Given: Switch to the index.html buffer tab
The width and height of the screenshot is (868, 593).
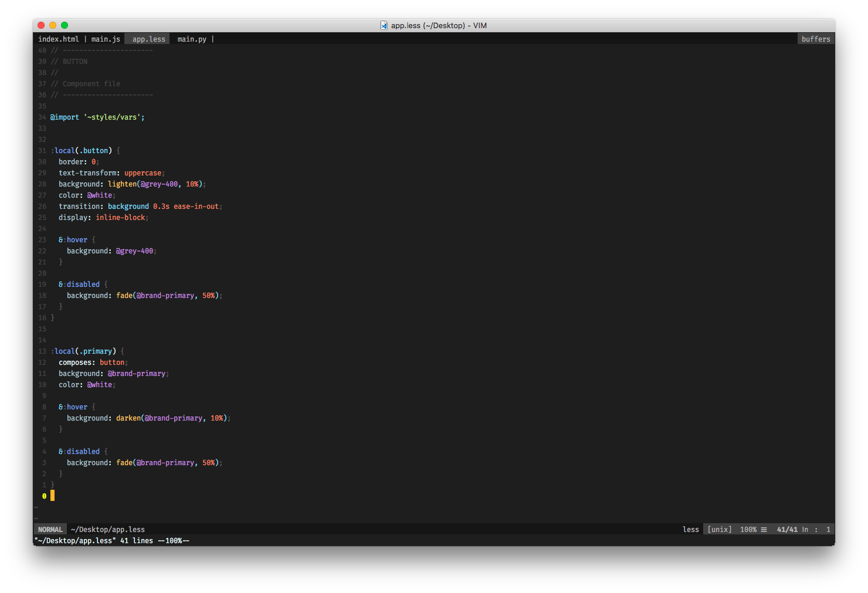Looking at the screenshot, I should (59, 39).
